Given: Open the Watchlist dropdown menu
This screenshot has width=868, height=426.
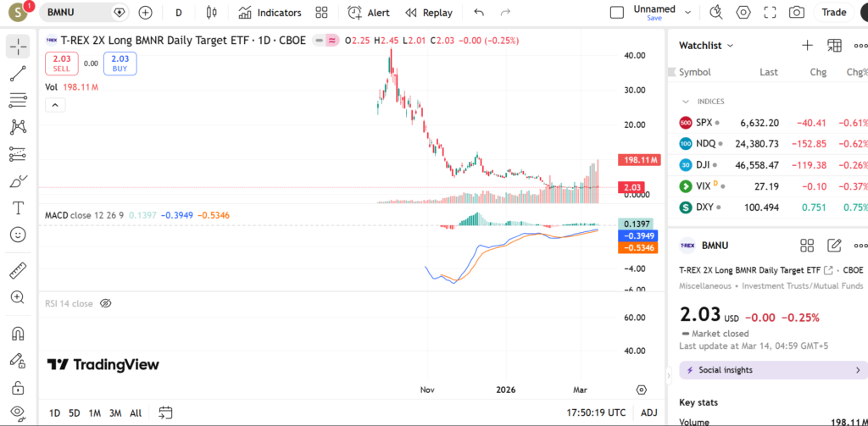Looking at the screenshot, I should [706, 46].
